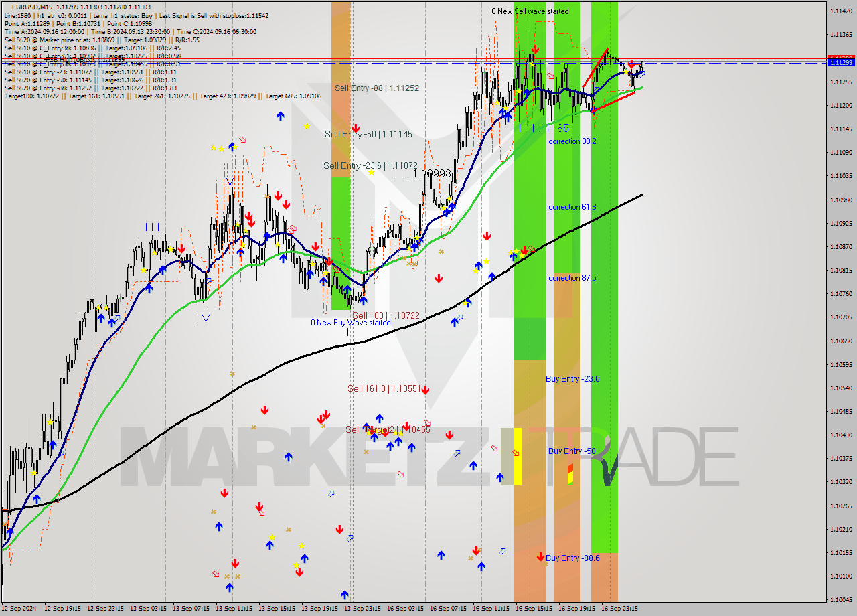The image size is (857, 616).
Task: Select the blue 'I I I' wave label
Action: pos(152,228)
